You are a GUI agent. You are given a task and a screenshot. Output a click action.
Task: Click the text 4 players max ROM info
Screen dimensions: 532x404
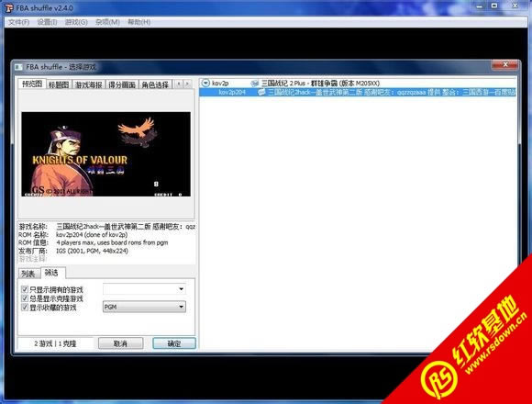(112, 242)
